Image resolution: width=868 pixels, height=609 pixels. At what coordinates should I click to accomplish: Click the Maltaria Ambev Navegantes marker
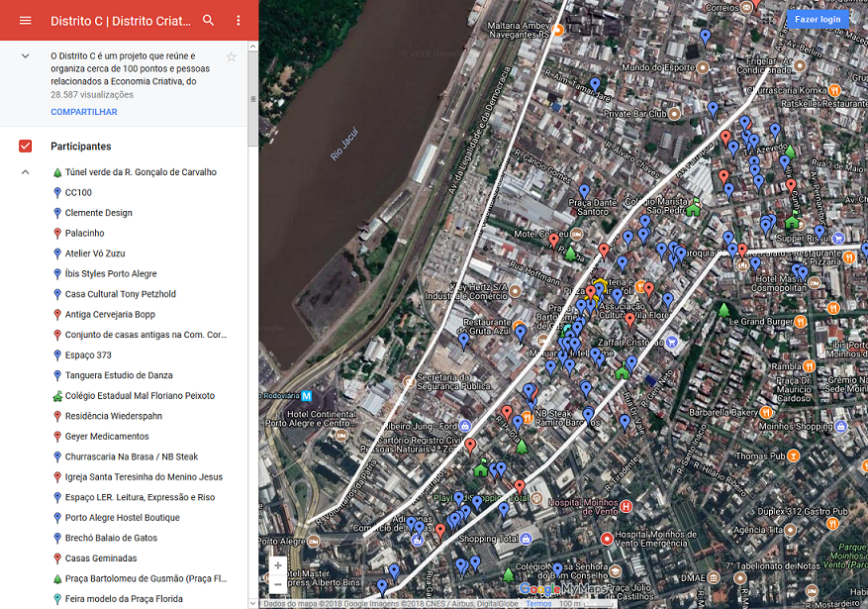coord(557,30)
